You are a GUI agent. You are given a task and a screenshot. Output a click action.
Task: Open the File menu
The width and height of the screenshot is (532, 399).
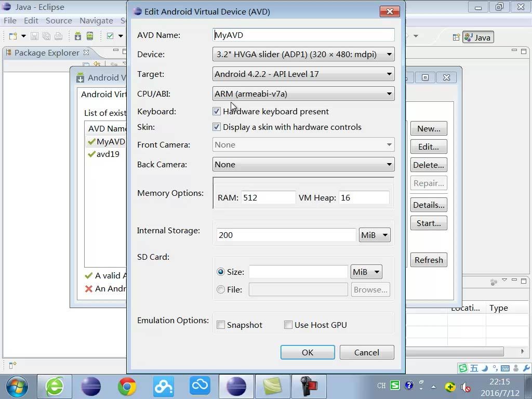point(10,21)
